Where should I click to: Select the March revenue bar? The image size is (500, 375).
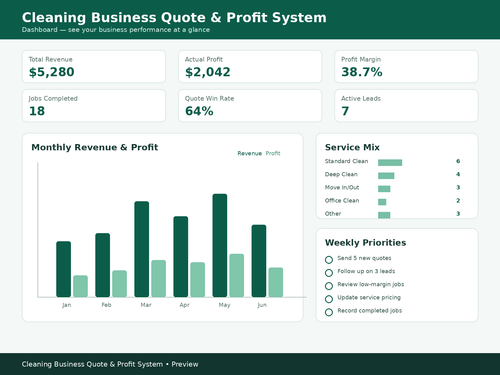coord(142,249)
